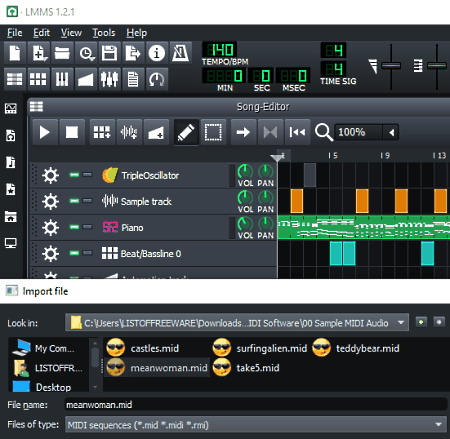450x439 pixels.
Task: Open the File menu
Action: [15, 33]
